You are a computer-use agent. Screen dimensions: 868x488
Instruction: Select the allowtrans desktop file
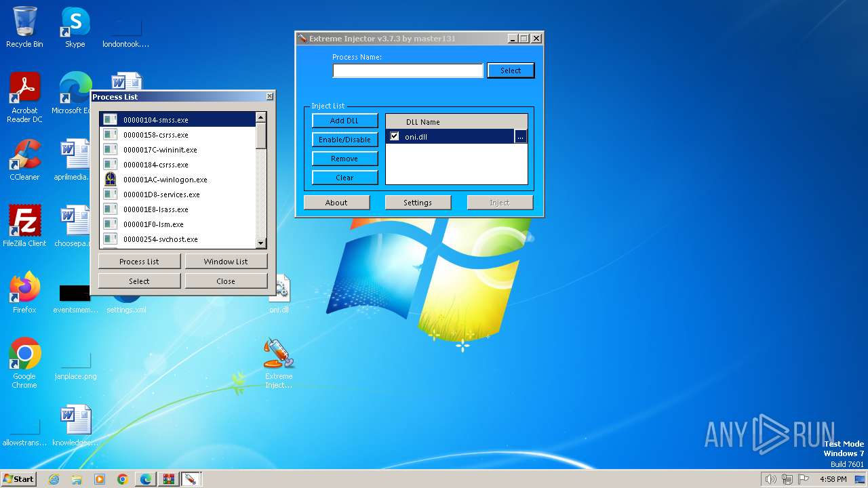24,432
